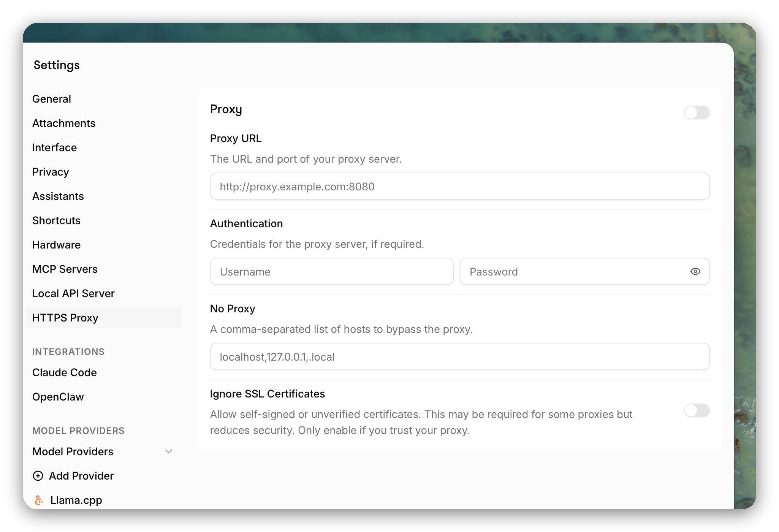
Task: Enable the Proxy toggle
Action: pos(697,112)
